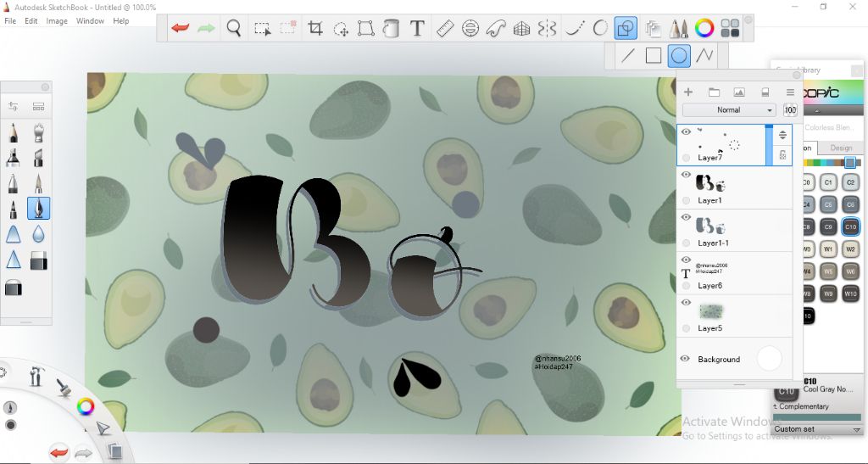Select the Oval draw style
Image resolution: width=868 pixels, height=464 pixels.
(679, 55)
